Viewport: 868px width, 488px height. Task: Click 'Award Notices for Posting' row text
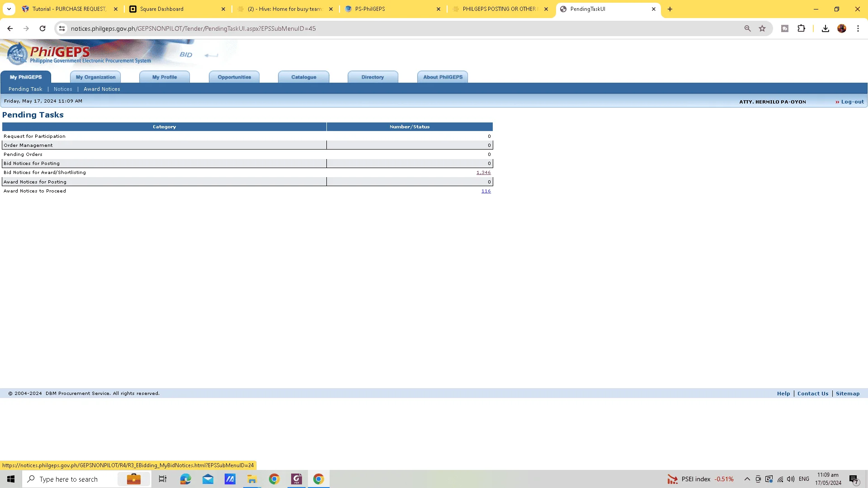tap(35, 182)
